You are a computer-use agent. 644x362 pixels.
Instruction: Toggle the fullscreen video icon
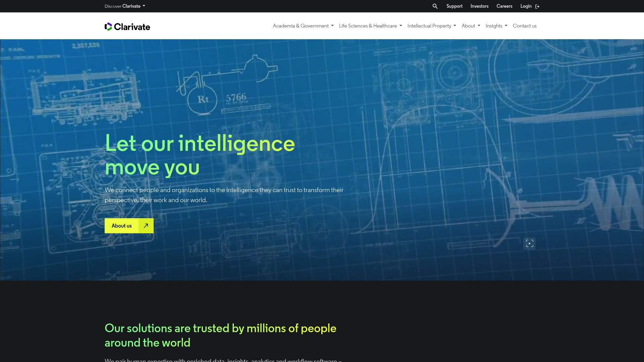tap(529, 243)
